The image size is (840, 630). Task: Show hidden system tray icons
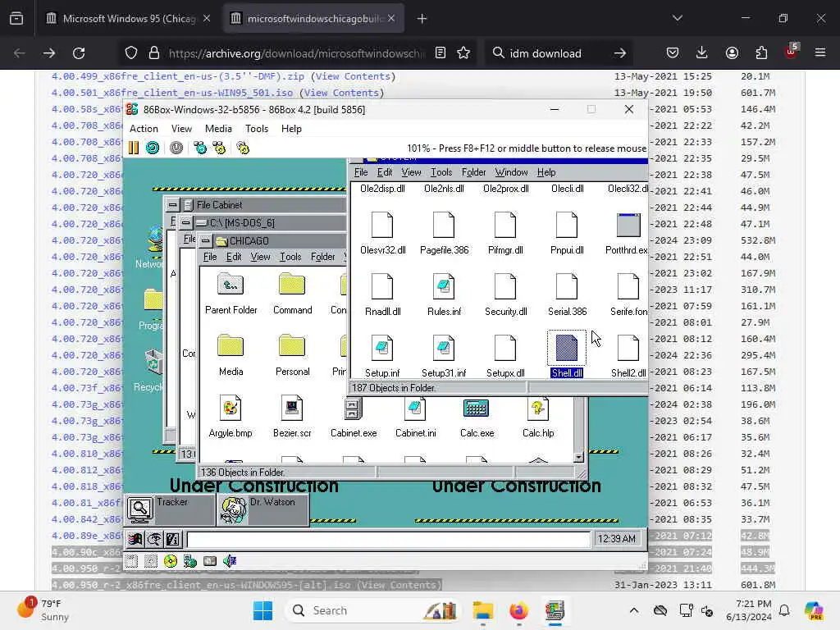click(x=634, y=610)
